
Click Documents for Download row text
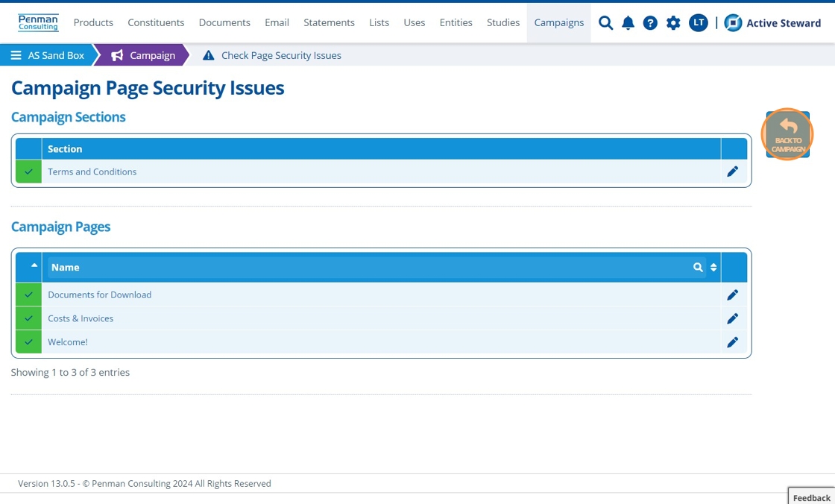[x=100, y=294]
